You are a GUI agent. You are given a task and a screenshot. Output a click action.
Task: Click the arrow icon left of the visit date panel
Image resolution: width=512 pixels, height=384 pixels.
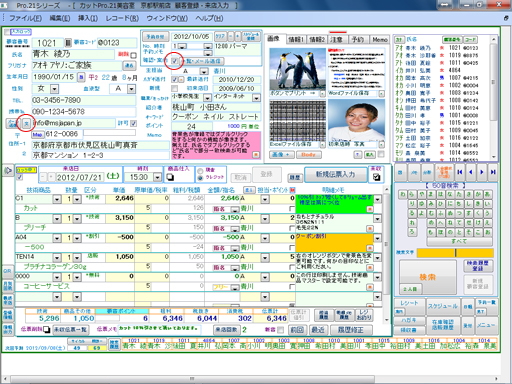tap(7, 171)
